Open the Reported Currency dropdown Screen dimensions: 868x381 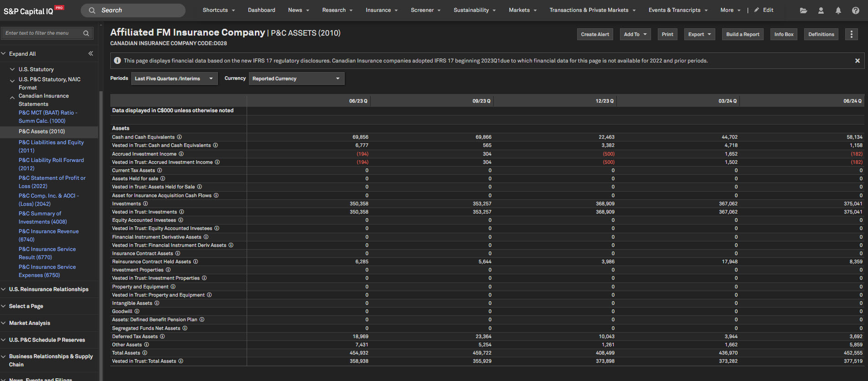click(x=296, y=78)
